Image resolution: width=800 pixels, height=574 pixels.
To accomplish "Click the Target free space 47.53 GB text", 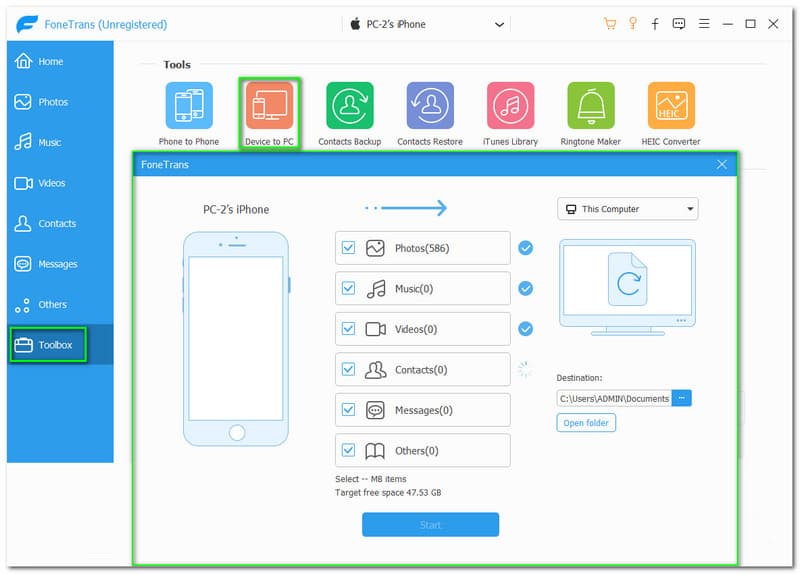I will (388, 492).
